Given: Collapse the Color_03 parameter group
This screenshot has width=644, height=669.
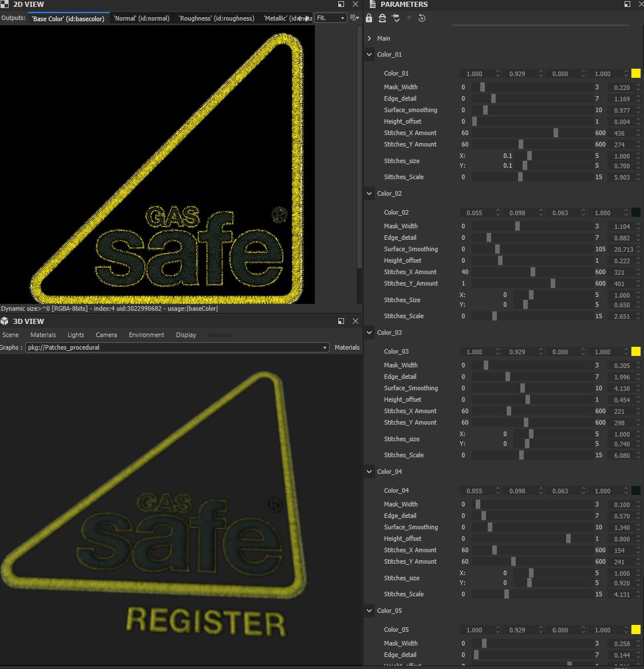Looking at the screenshot, I should pos(369,333).
